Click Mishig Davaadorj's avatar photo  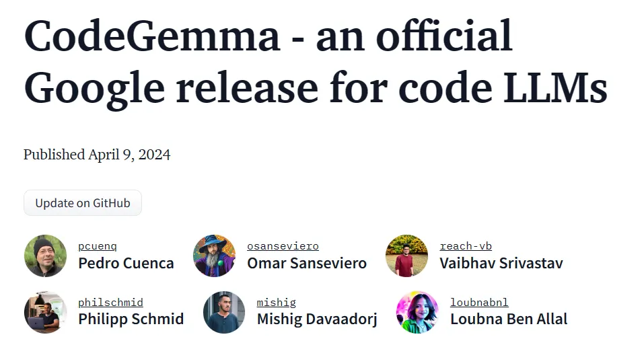(x=224, y=312)
